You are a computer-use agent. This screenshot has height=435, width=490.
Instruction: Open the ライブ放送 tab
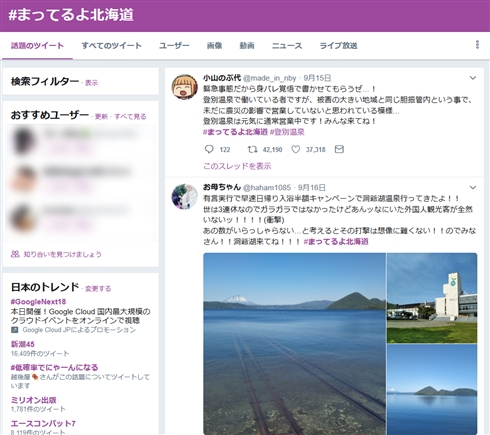coord(338,46)
